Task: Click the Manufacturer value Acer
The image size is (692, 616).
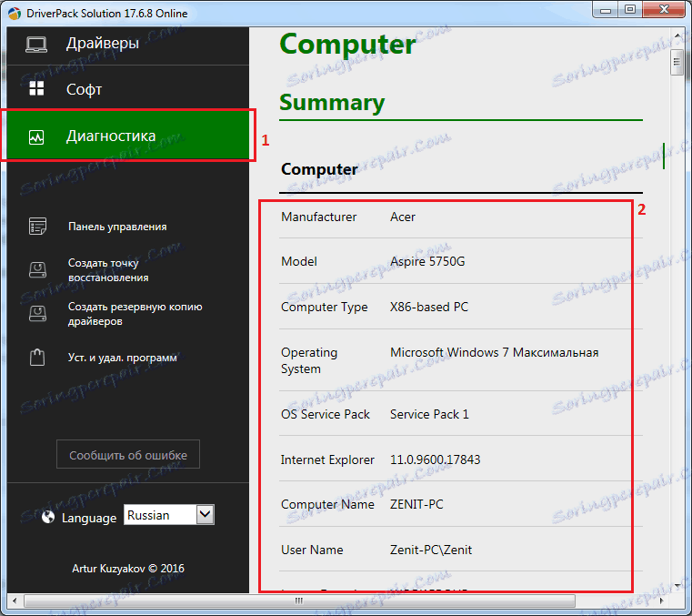Action: coord(403,217)
